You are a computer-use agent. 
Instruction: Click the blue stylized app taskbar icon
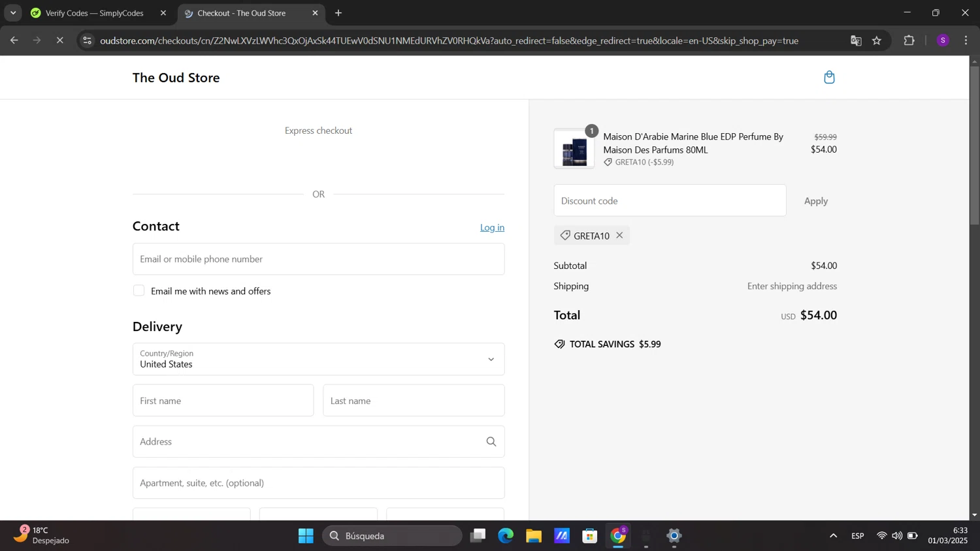click(562, 536)
